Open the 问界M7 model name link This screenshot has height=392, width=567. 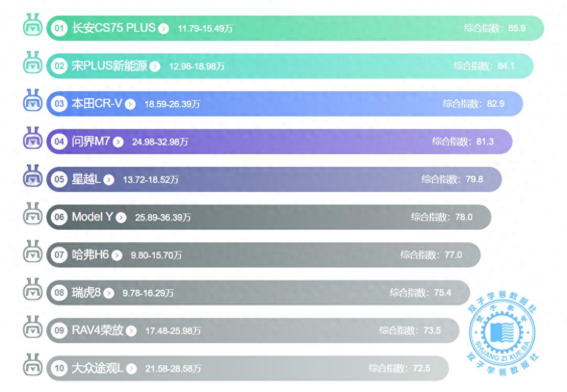[x=91, y=142]
